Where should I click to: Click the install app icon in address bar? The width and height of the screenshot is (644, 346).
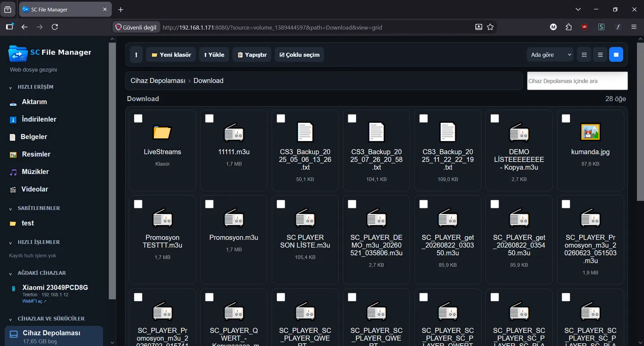pyautogui.click(x=479, y=27)
